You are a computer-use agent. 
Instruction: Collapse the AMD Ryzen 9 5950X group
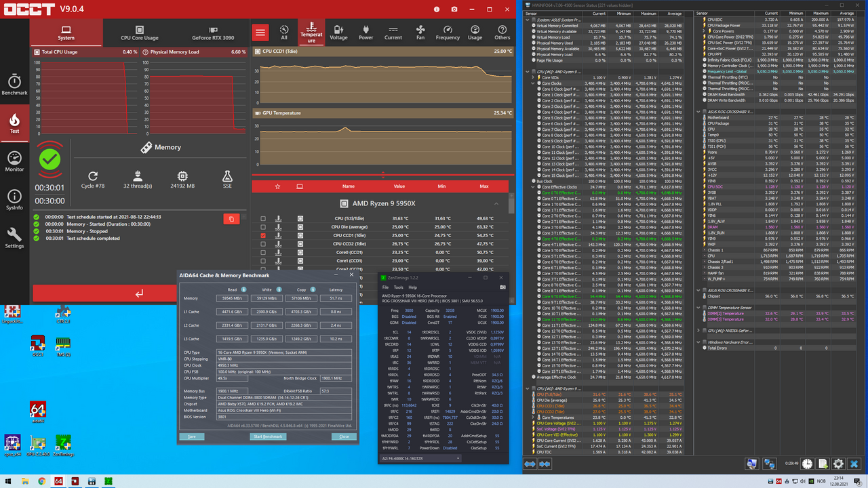pos(496,203)
